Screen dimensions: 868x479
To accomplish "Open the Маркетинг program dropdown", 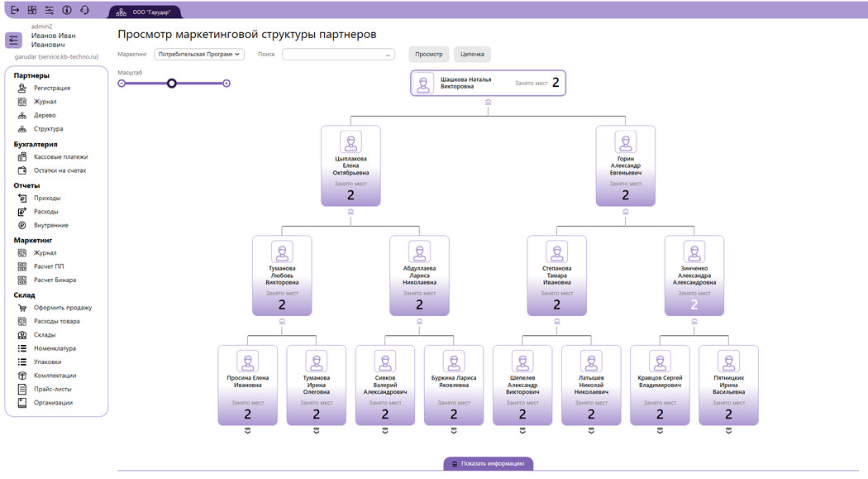I will click(x=199, y=55).
